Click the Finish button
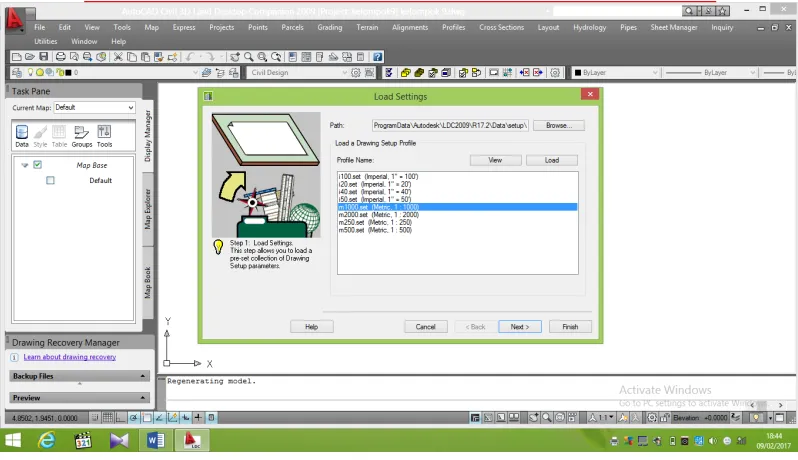The width and height of the screenshot is (798, 460). (570, 327)
